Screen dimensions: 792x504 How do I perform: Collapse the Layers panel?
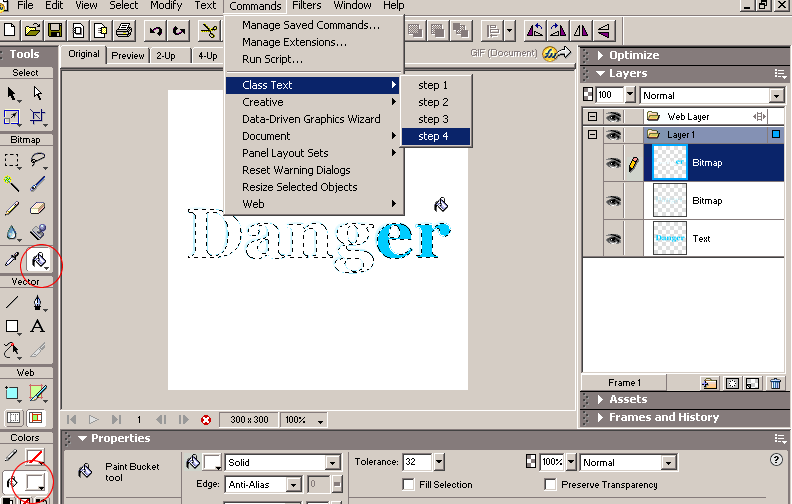(x=600, y=73)
